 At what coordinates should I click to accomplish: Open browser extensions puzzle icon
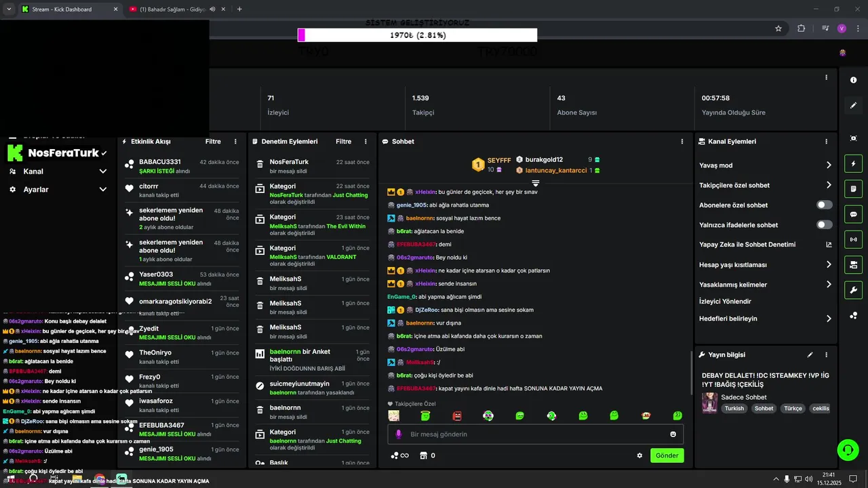click(802, 28)
